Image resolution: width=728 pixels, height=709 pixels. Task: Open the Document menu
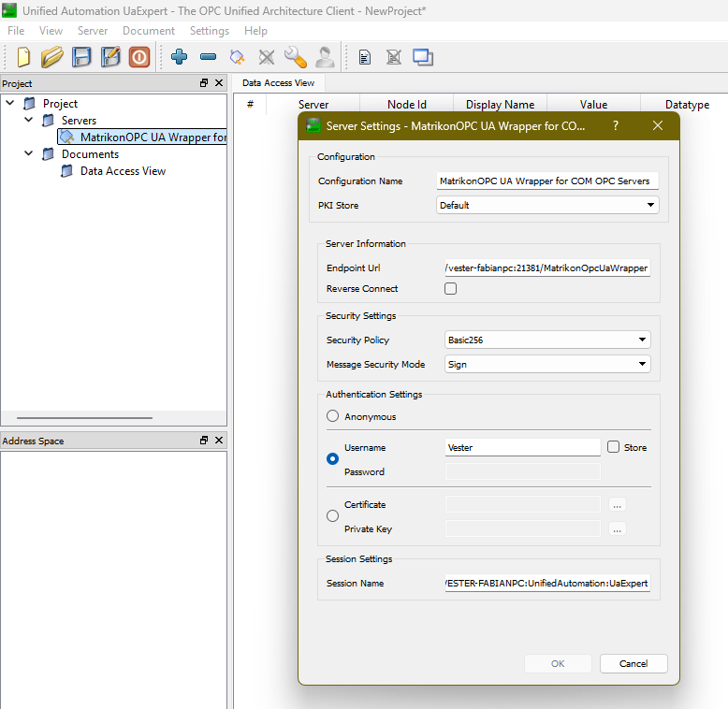tap(149, 31)
